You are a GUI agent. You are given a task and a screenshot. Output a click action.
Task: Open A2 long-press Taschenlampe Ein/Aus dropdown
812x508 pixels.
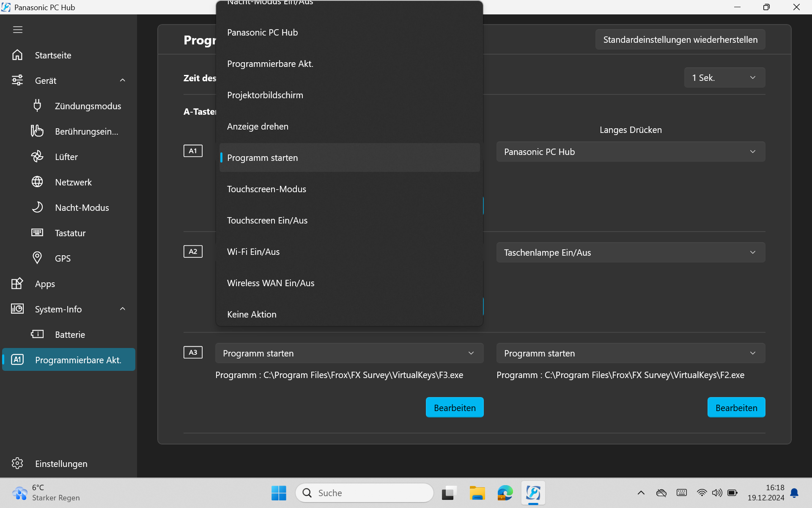630,253
